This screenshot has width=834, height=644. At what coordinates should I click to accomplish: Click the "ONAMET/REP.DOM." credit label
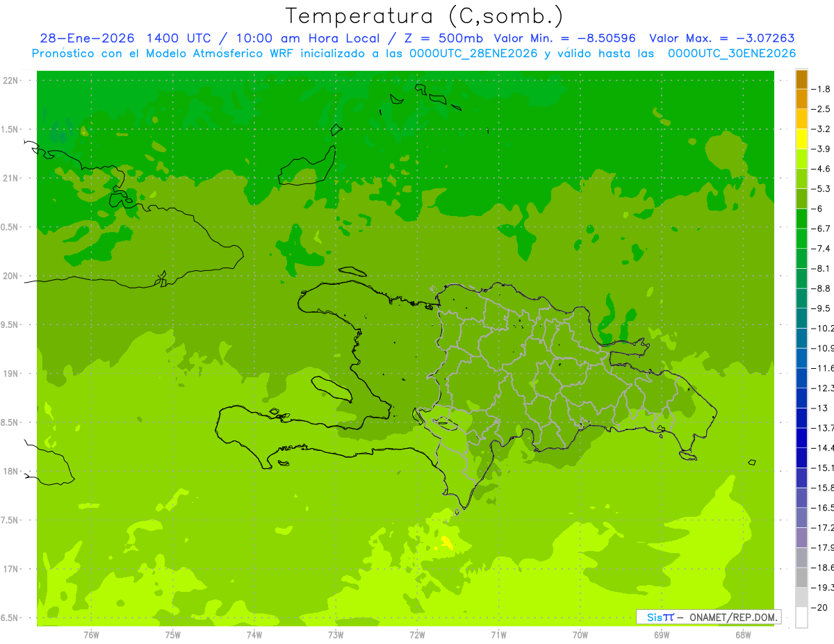click(733, 617)
